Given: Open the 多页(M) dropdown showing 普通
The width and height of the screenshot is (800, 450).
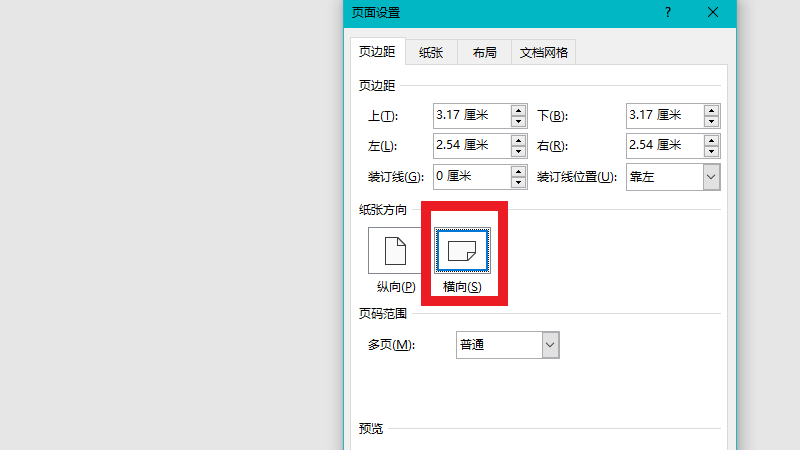Looking at the screenshot, I should pyautogui.click(x=508, y=345).
